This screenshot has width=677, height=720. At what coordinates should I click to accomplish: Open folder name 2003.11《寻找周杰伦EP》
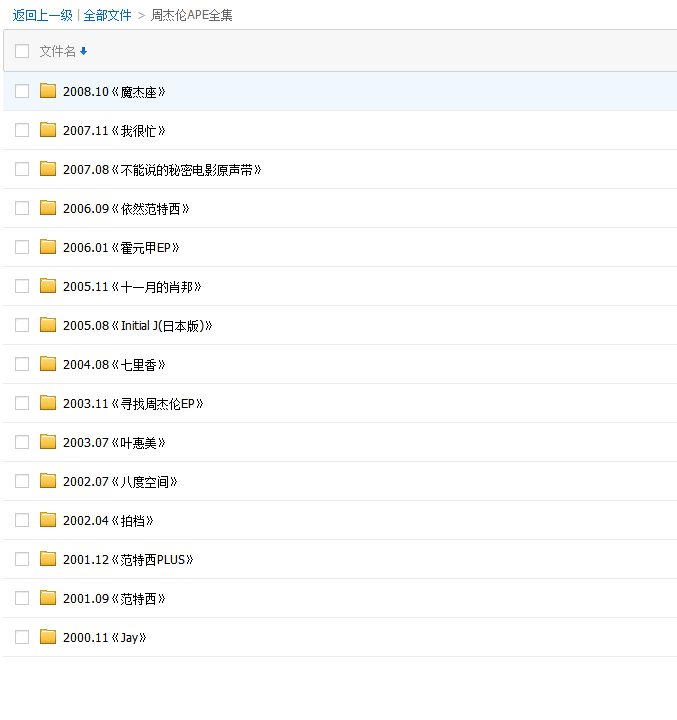(x=133, y=404)
